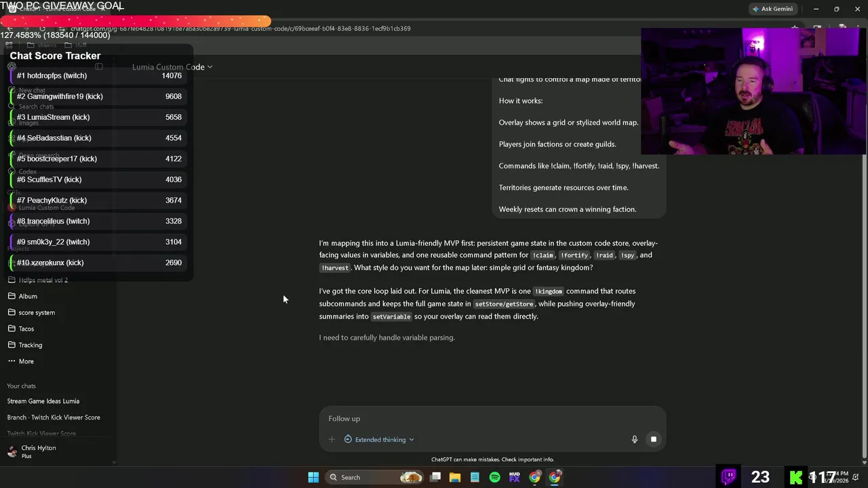
Task: Click the setStore/getStore inline code
Action: pyautogui.click(x=504, y=304)
